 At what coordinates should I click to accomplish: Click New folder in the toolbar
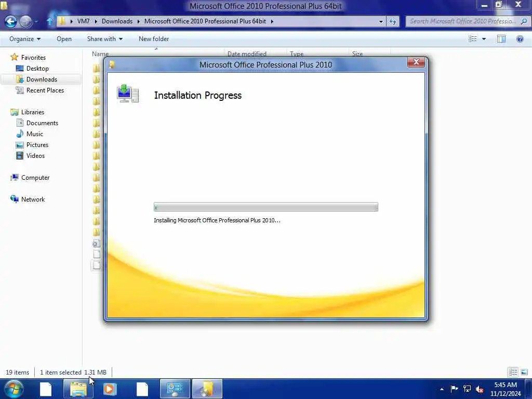(x=154, y=39)
